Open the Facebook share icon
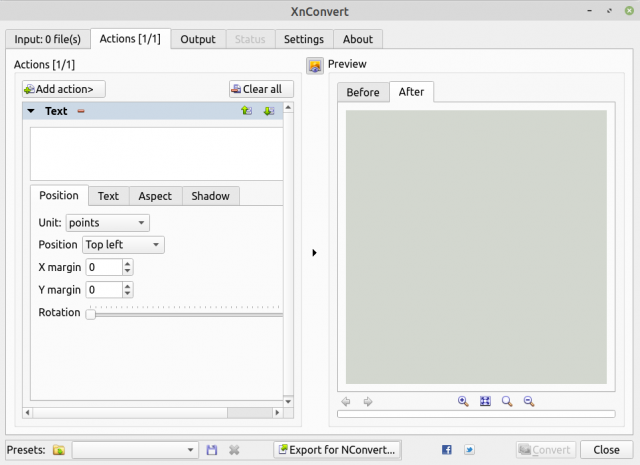The width and height of the screenshot is (640, 465). tap(447, 450)
